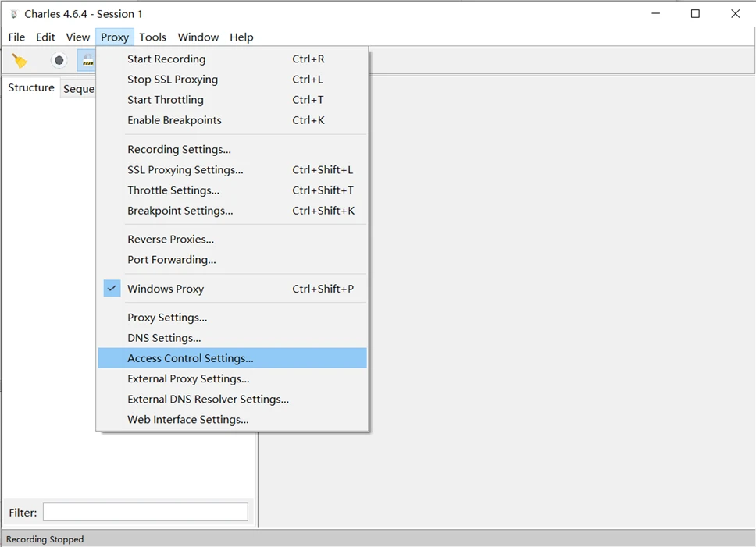The height and width of the screenshot is (547, 756).
Task: Click the broom clear session icon
Action: 20,61
